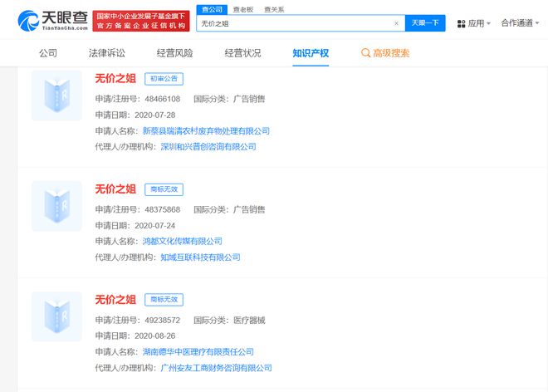548x392 pixels.
Task: Open agent 深圳和兴普创咨询有限公司
Action: [208, 147]
